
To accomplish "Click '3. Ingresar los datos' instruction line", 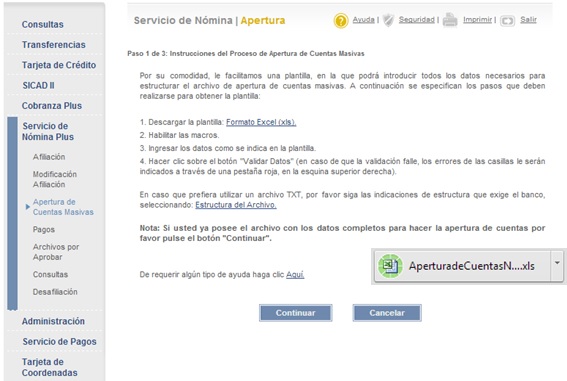I will [228, 148].
